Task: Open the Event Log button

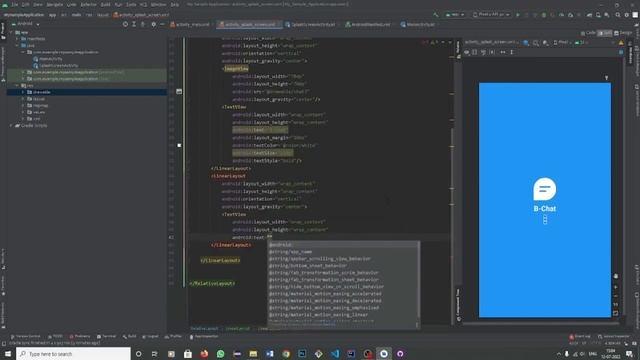Action: (x=580, y=336)
